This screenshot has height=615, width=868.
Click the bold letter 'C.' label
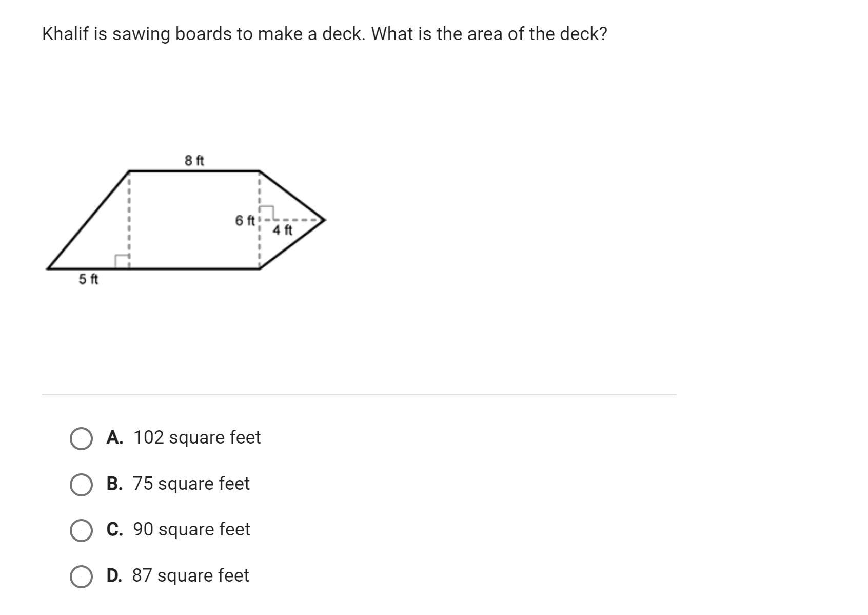pos(115,529)
